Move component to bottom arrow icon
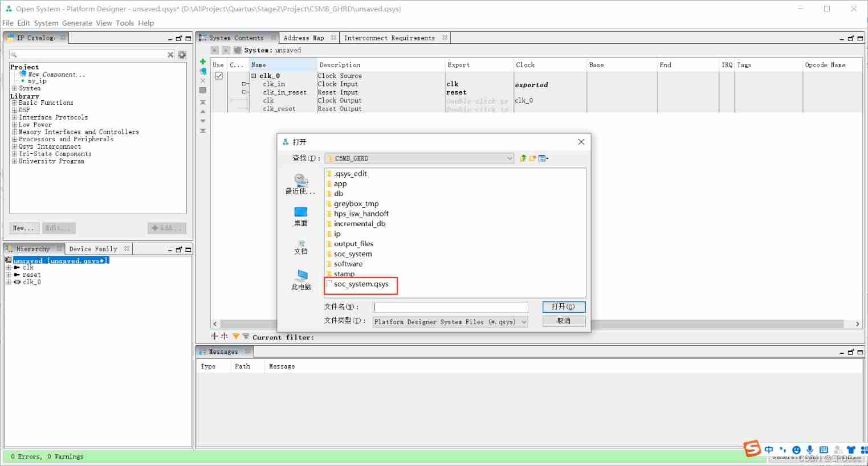 [x=202, y=131]
